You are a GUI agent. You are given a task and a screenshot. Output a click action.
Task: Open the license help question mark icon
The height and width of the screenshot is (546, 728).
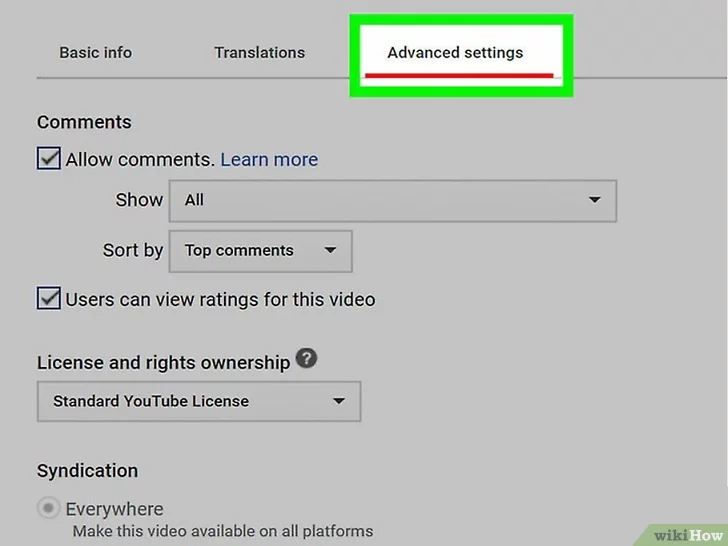pos(306,358)
